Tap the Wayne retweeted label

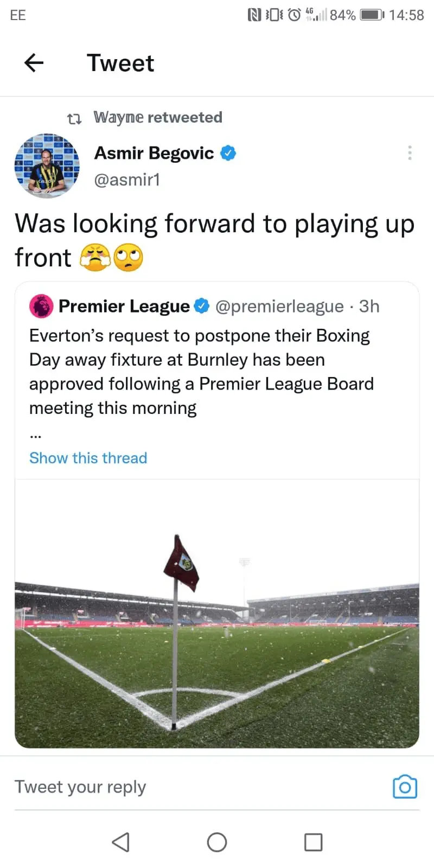click(x=158, y=117)
